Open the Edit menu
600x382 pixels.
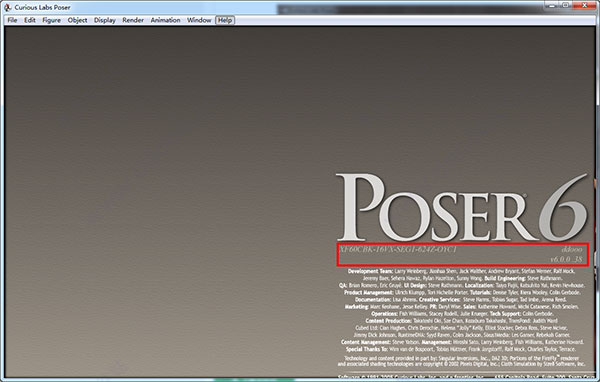[30, 20]
